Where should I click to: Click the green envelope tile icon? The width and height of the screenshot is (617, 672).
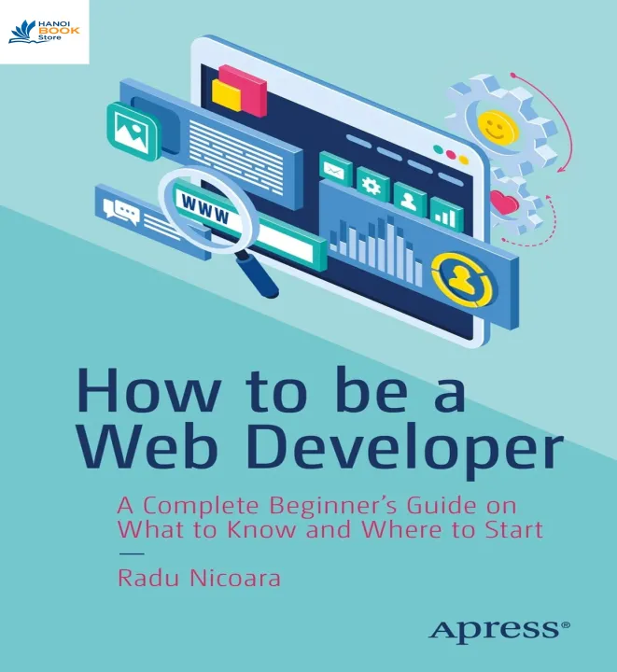click(x=336, y=168)
